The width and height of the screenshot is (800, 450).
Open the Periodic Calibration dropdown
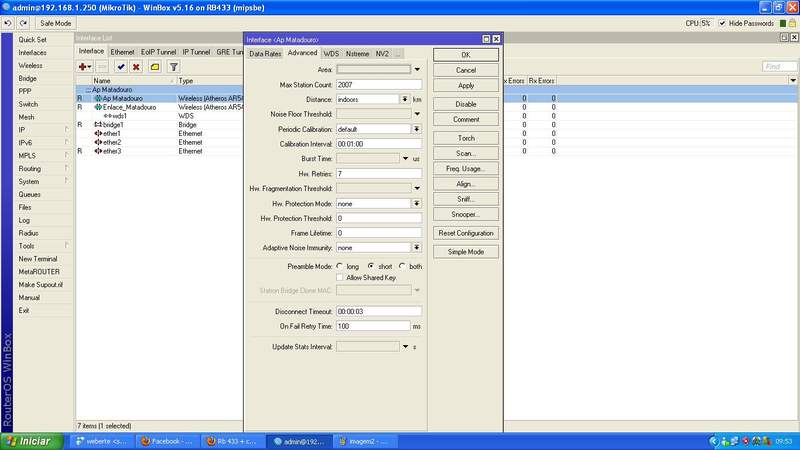(x=417, y=129)
